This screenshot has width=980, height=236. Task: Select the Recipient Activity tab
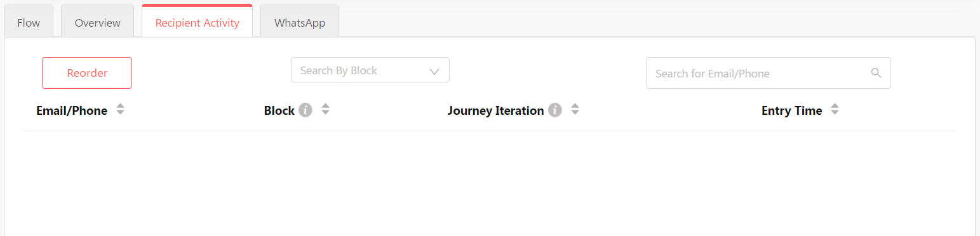[x=198, y=23]
